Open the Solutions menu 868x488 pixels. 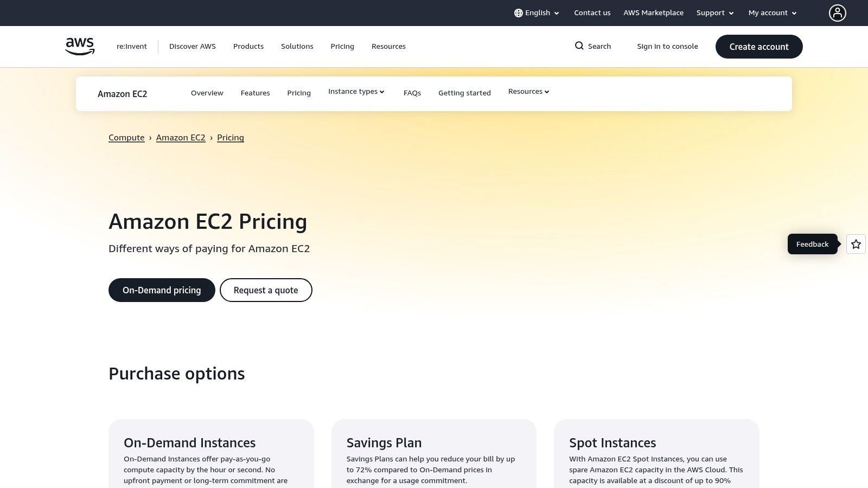click(297, 47)
